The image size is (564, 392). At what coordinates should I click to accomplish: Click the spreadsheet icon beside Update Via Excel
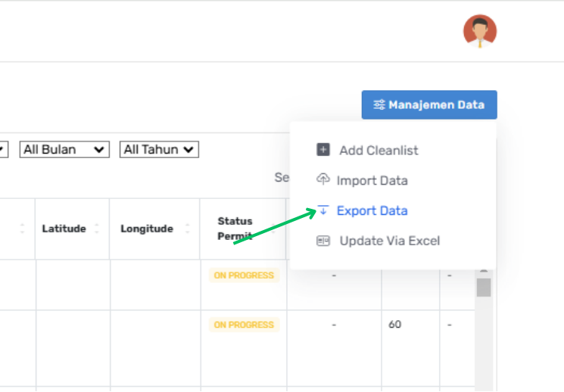[x=323, y=241]
